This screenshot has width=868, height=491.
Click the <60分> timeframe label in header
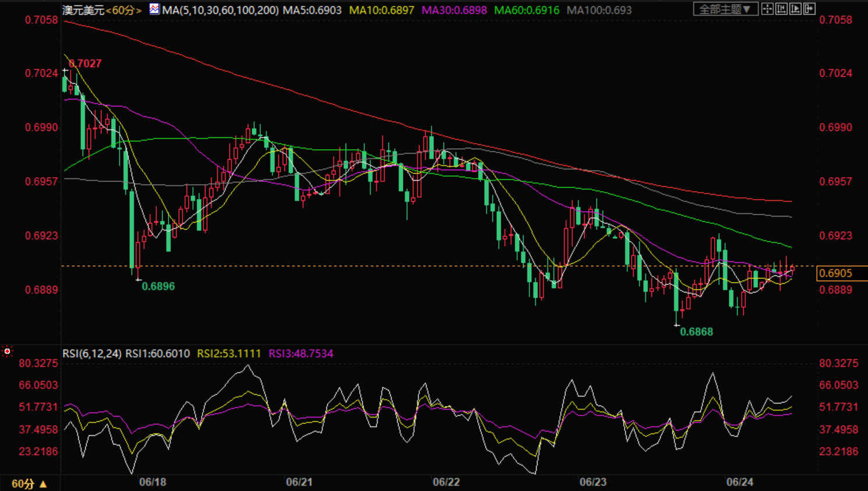click(x=124, y=10)
